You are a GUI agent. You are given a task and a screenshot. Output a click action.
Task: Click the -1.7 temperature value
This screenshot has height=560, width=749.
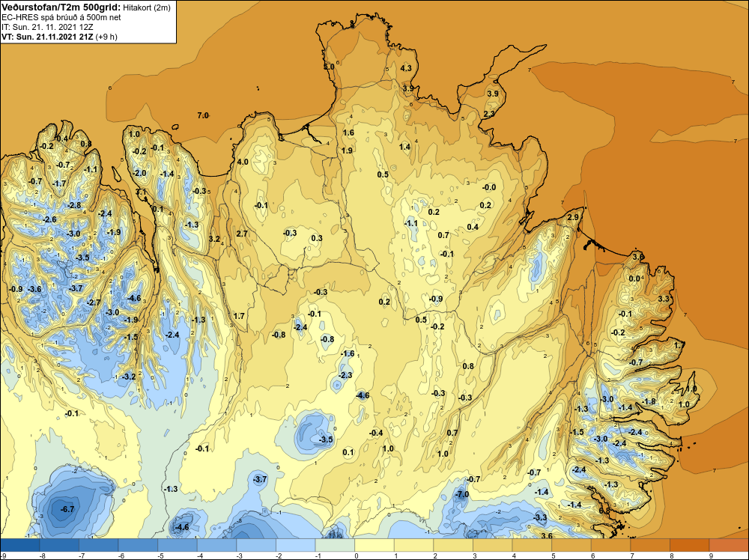click(59, 184)
